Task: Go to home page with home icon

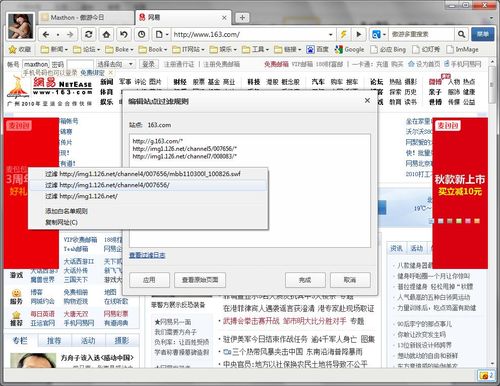Action: (106, 34)
